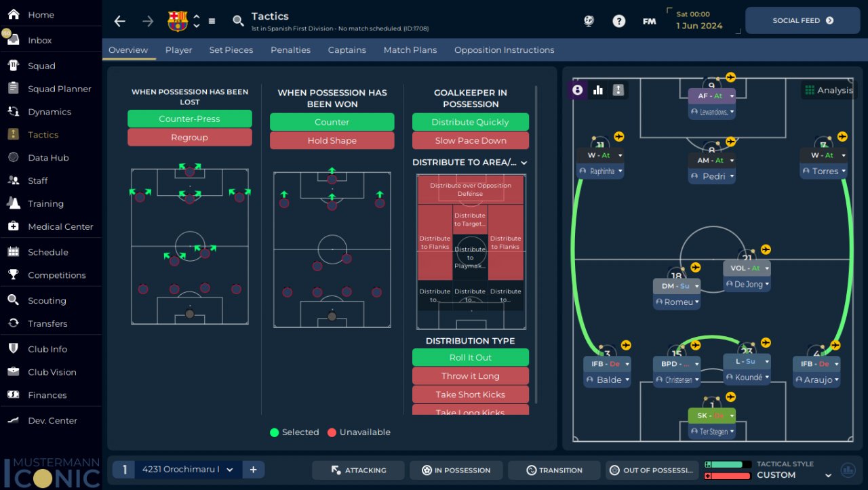Image resolution: width=868 pixels, height=490 pixels.
Task: Open the Scouting section
Action: [47, 301]
